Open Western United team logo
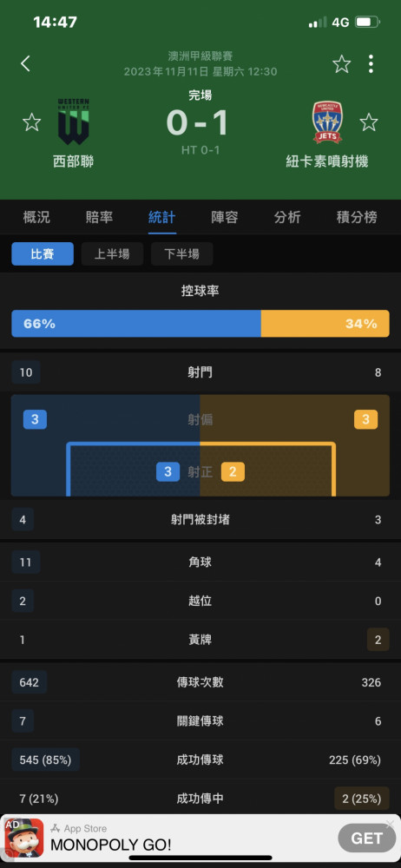This screenshot has width=401, height=868. (73, 122)
